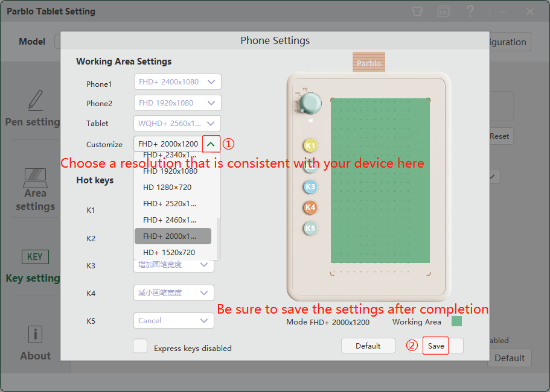This screenshot has height=392, width=550.
Task: Click the green working area on tablet preview
Action: [x=380, y=180]
